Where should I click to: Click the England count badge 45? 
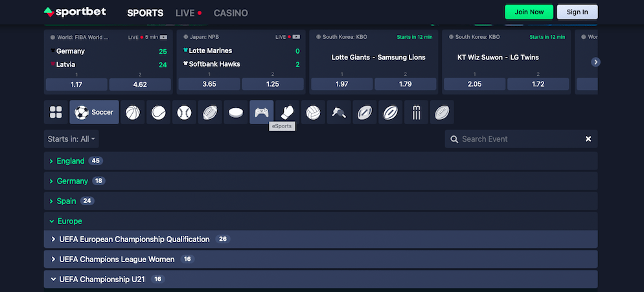pos(96,161)
